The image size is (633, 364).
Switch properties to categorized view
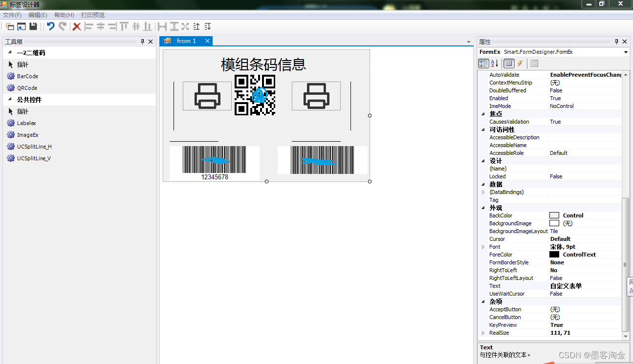(483, 64)
